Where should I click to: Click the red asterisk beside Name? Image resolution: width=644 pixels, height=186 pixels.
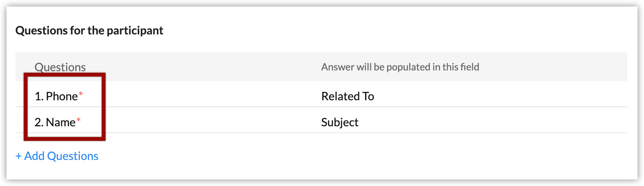[78, 120]
